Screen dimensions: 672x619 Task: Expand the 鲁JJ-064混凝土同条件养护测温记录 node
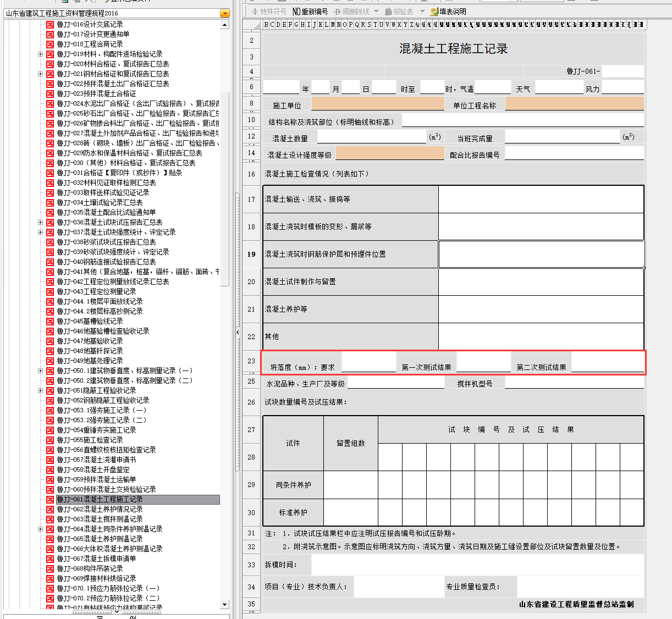40,529
